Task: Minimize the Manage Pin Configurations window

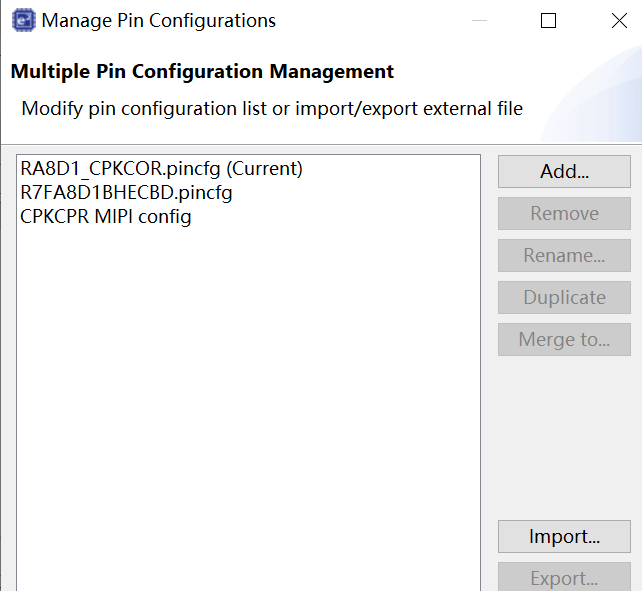Action: (479, 20)
